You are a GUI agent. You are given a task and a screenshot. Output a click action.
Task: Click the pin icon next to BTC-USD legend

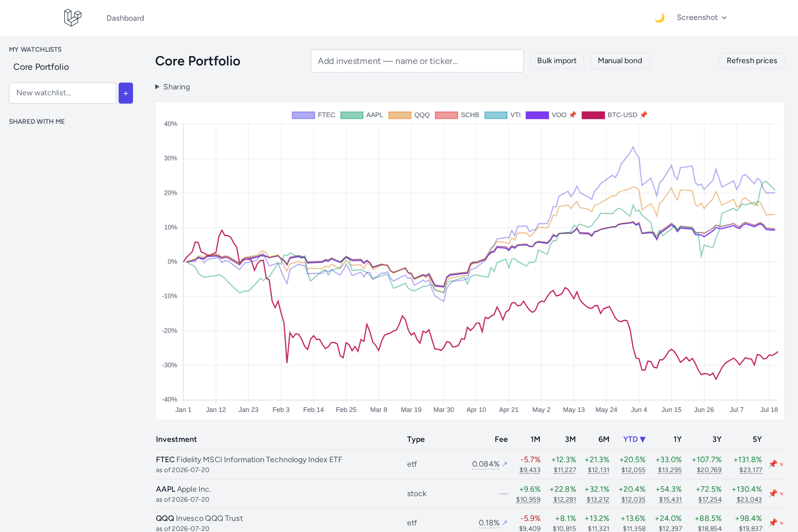tap(644, 115)
